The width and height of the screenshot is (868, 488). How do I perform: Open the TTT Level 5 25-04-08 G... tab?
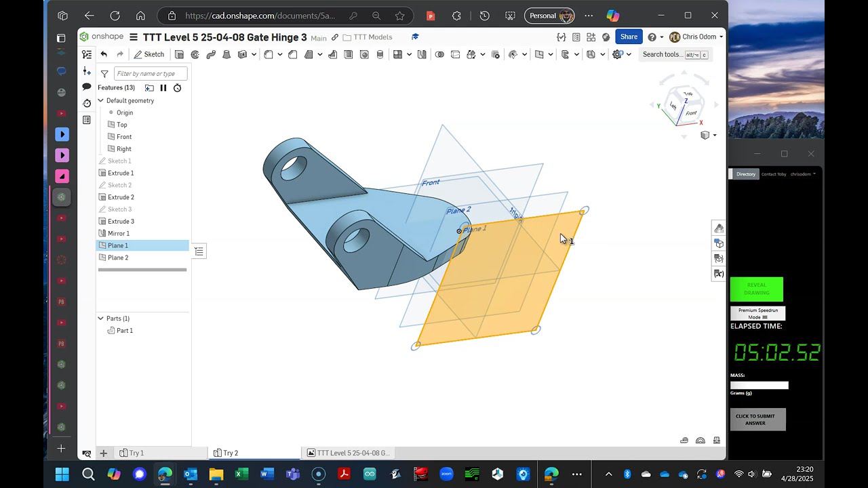click(348, 453)
